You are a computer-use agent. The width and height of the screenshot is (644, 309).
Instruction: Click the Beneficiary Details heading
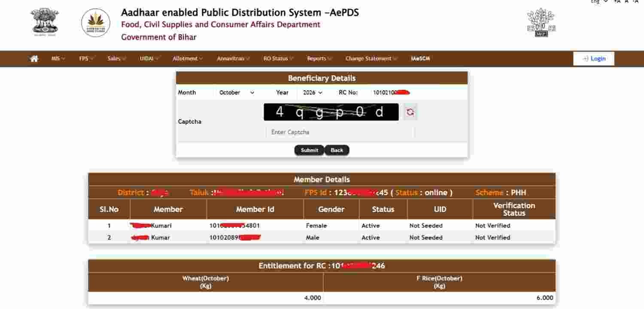coord(322,78)
